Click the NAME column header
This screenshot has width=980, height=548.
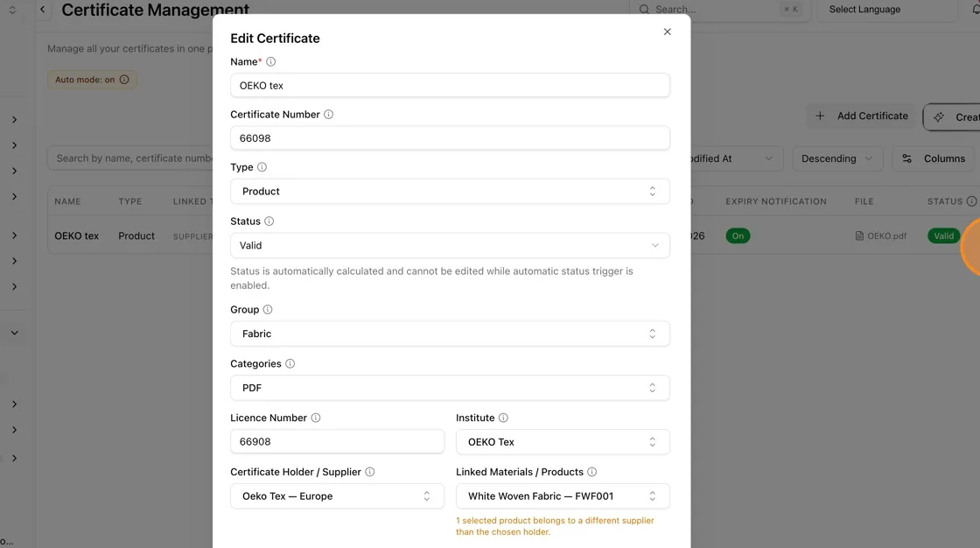67,201
